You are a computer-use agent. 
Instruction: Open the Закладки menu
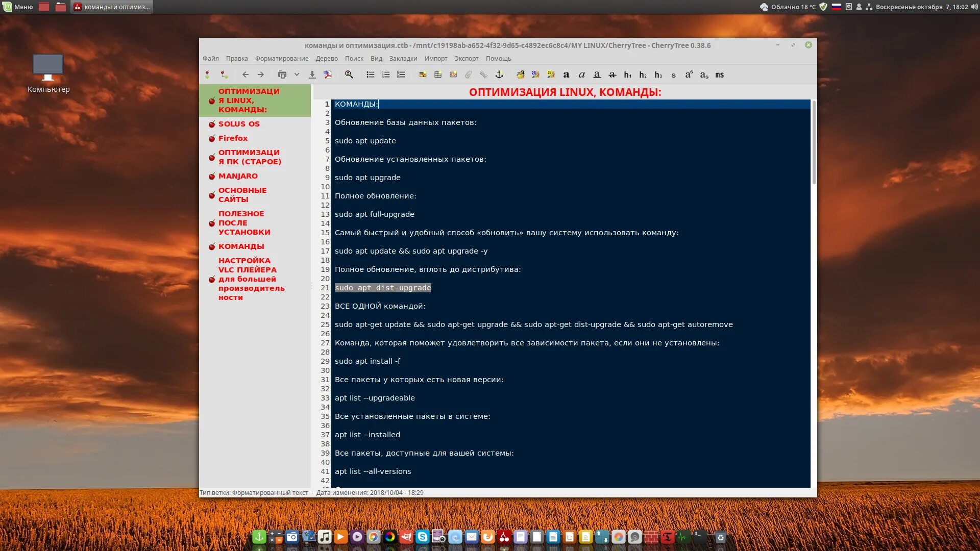pos(403,59)
